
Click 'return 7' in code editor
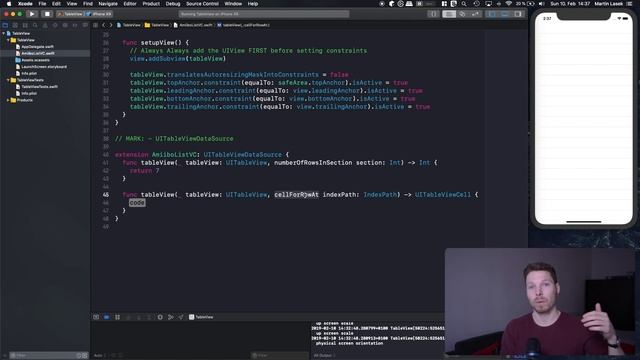tap(144, 171)
